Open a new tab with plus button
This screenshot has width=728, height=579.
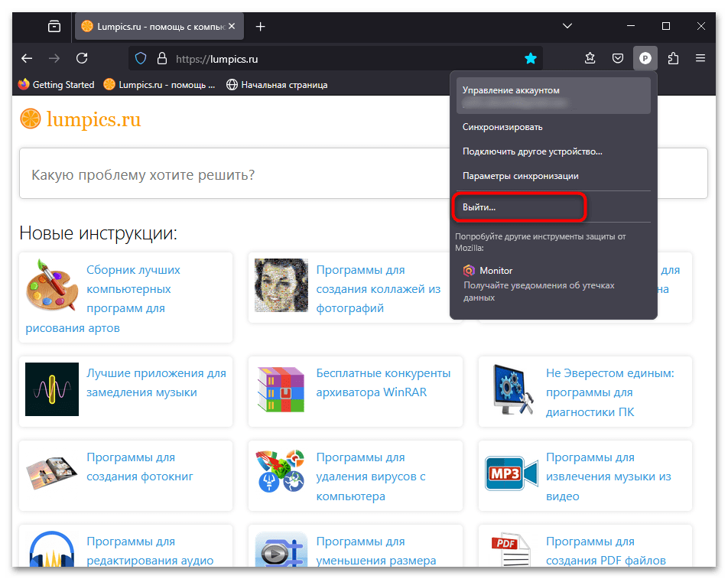pyautogui.click(x=261, y=27)
